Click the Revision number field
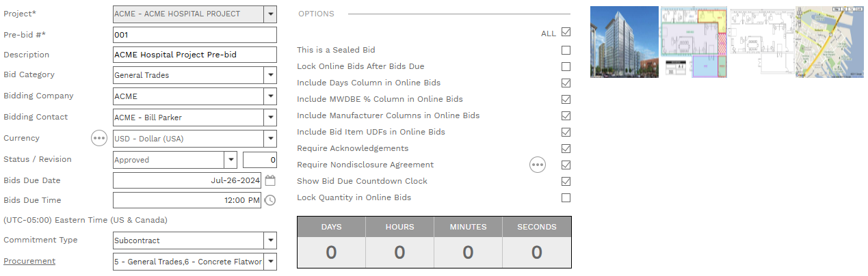Screen dimensions: 868x276 (x=260, y=161)
